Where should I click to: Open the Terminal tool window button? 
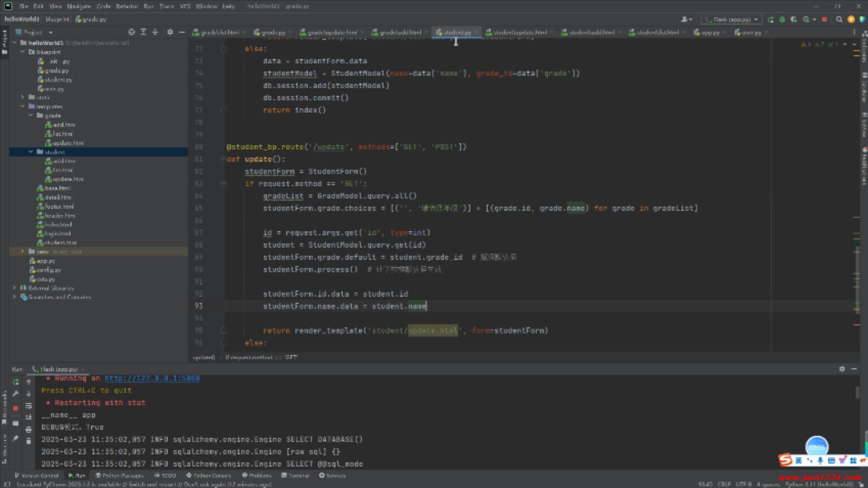click(x=295, y=475)
